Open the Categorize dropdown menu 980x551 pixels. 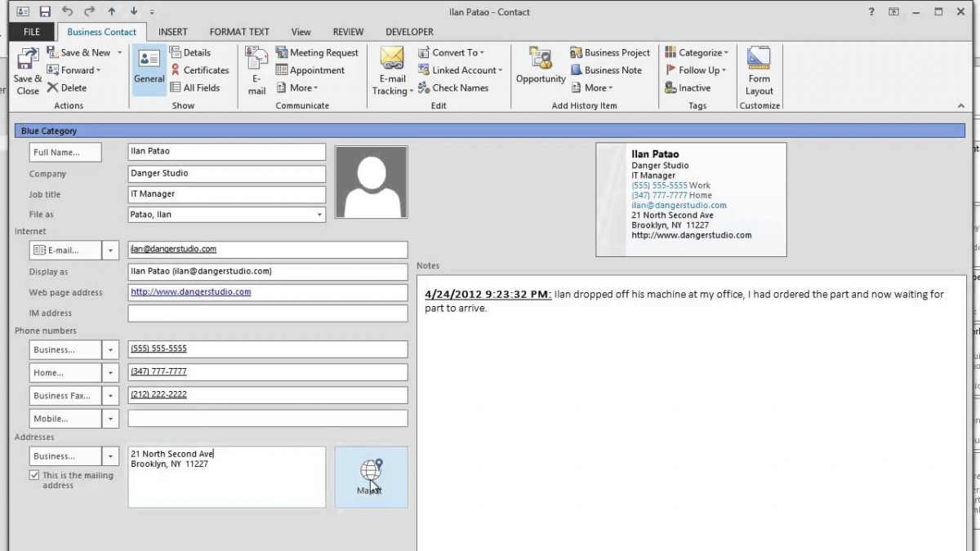click(x=697, y=52)
